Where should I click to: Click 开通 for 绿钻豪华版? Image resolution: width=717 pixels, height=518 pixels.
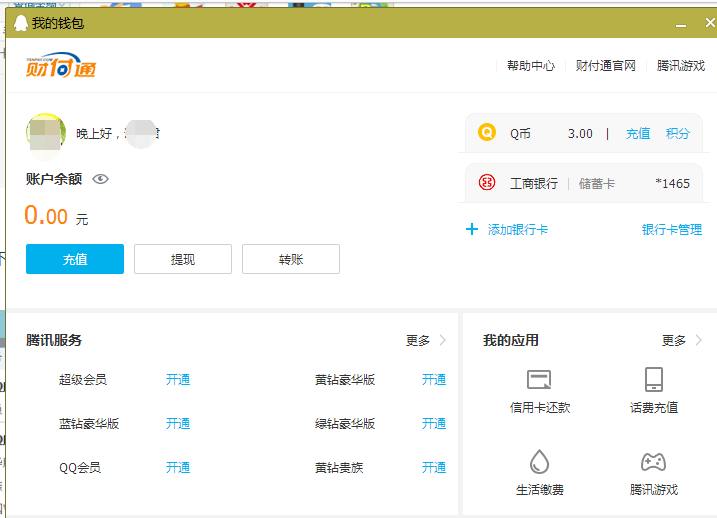click(x=434, y=423)
